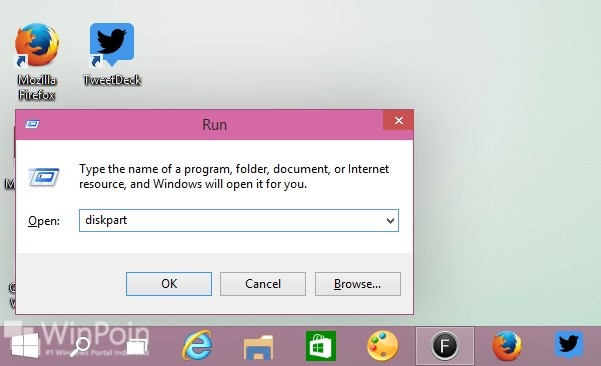Image resolution: width=601 pixels, height=366 pixels.
Task: Close the Run dialog with X
Action: pyautogui.click(x=398, y=121)
